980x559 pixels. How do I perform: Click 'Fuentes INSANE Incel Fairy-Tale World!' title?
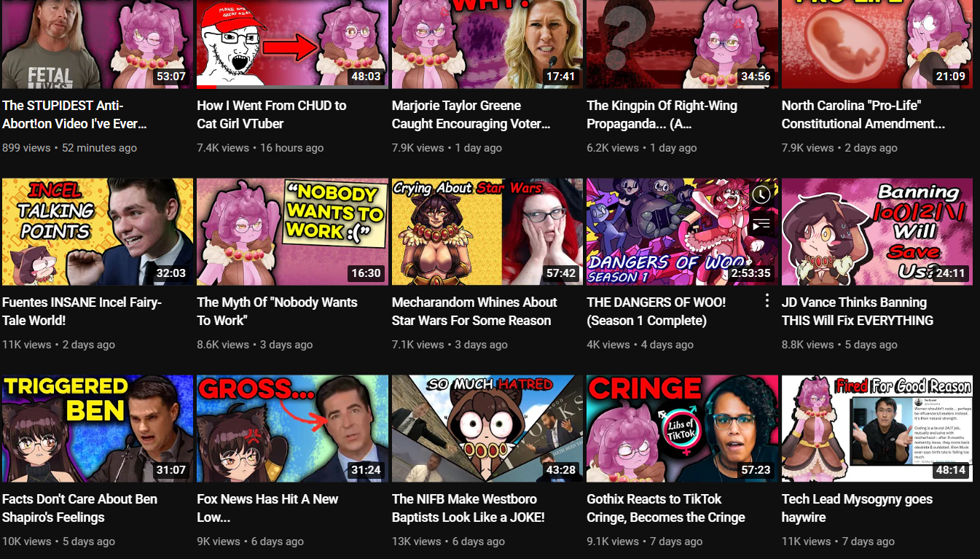(82, 311)
